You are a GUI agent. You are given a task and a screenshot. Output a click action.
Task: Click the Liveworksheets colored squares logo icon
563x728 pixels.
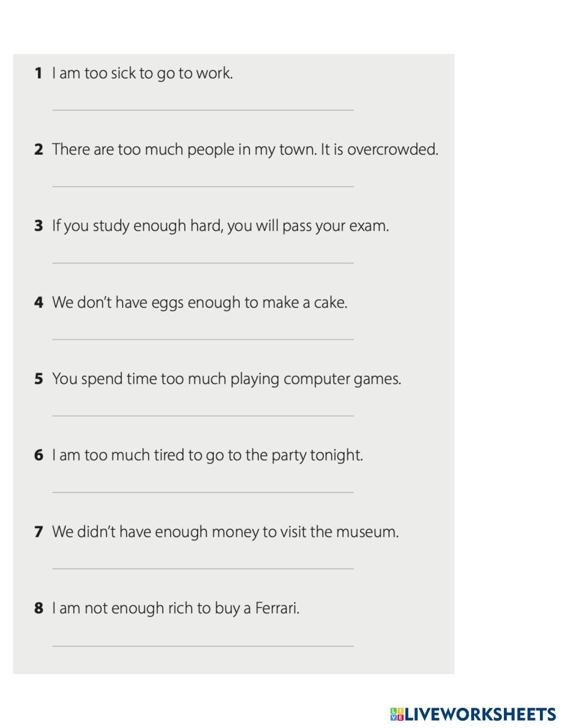(x=397, y=714)
